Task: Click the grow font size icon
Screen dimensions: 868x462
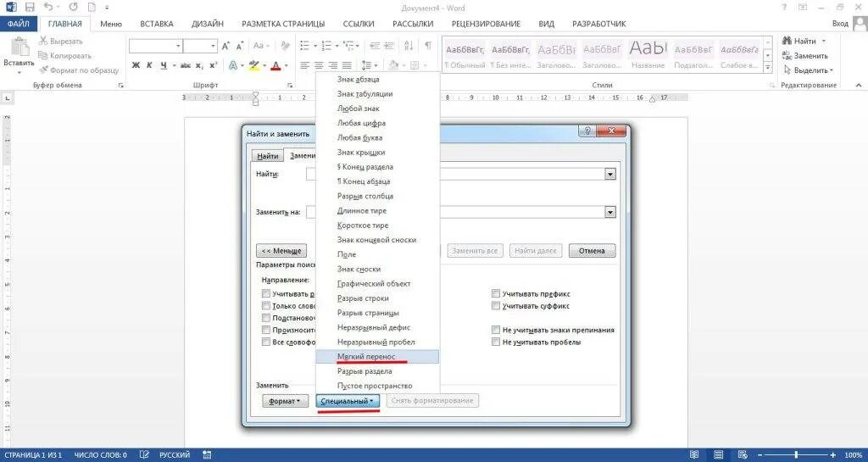Action: click(x=225, y=46)
